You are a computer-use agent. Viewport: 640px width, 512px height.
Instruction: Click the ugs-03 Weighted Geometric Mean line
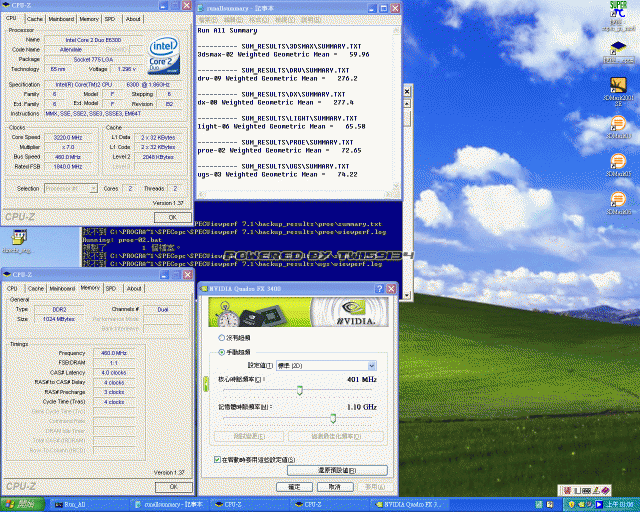click(278, 174)
